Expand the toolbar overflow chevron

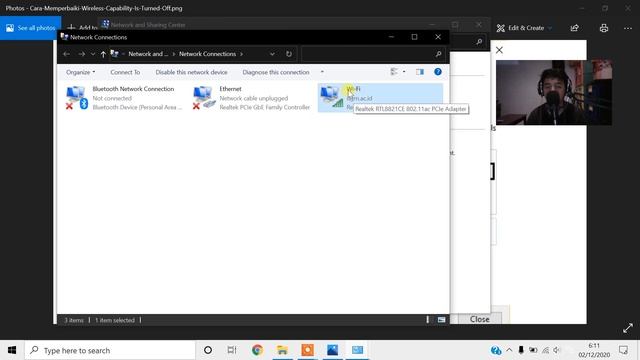click(322, 72)
